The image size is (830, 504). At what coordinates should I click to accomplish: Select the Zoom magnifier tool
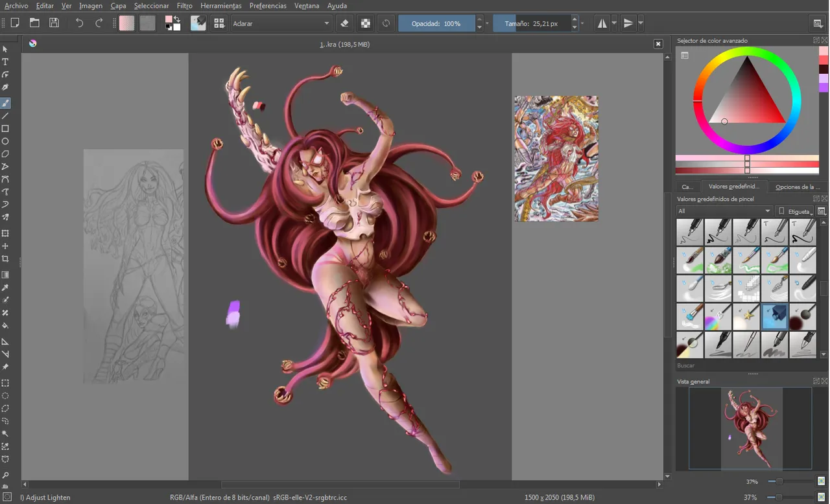(5, 475)
